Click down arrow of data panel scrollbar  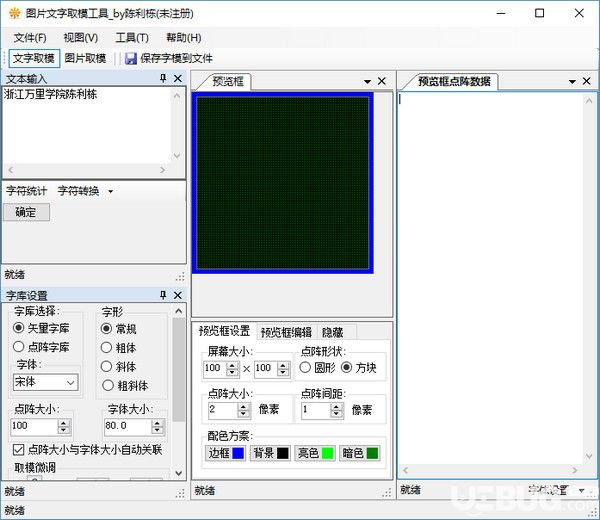(589, 456)
